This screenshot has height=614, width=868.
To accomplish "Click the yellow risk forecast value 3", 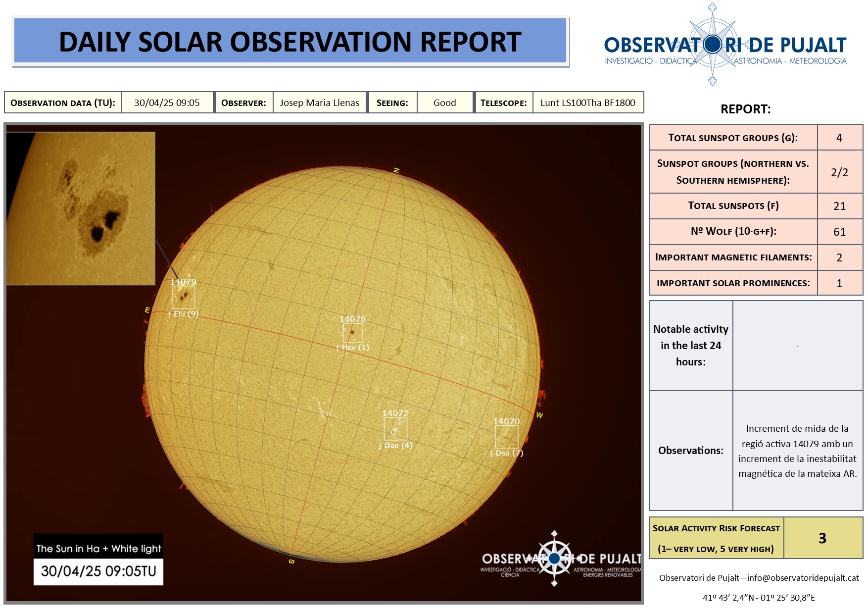I will coord(822,538).
